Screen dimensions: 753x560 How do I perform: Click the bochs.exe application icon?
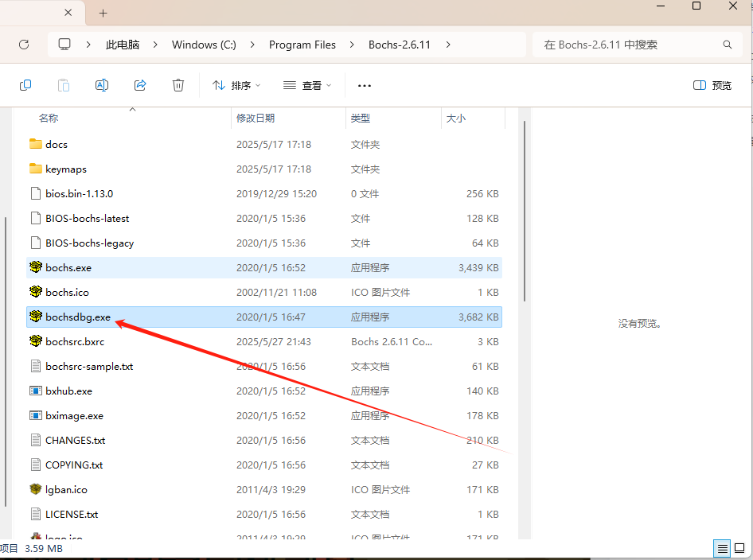(x=36, y=267)
